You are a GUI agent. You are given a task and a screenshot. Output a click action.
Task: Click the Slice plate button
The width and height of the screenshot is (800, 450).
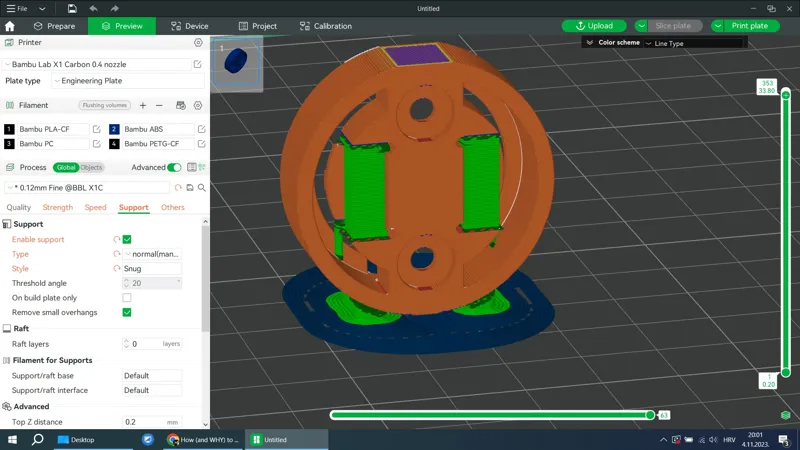pos(673,26)
